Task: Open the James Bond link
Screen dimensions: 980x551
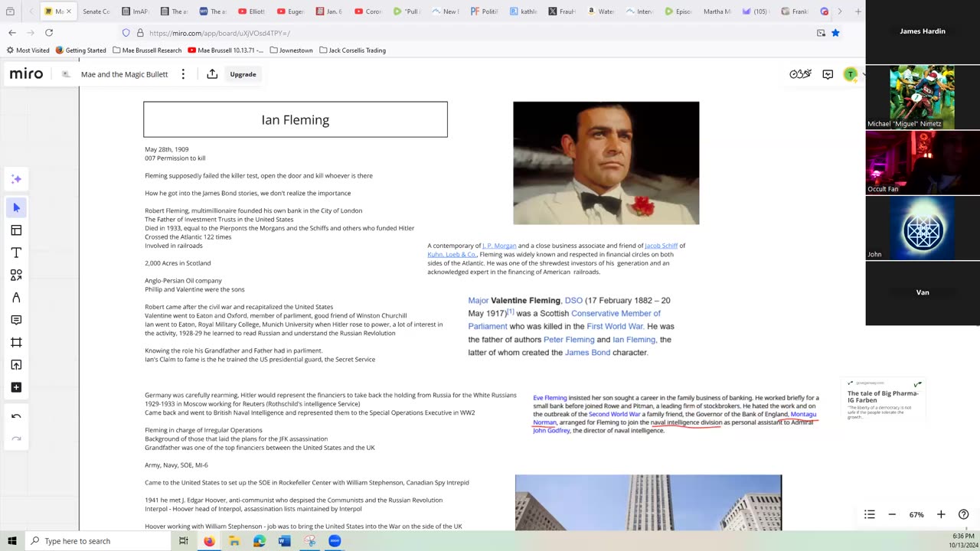Action: [587, 353]
